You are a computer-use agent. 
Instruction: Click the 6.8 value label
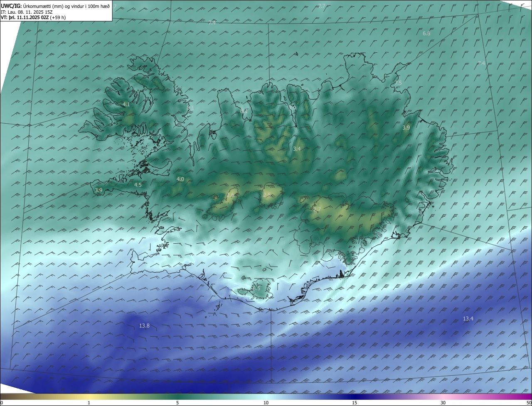pyautogui.click(x=426, y=33)
